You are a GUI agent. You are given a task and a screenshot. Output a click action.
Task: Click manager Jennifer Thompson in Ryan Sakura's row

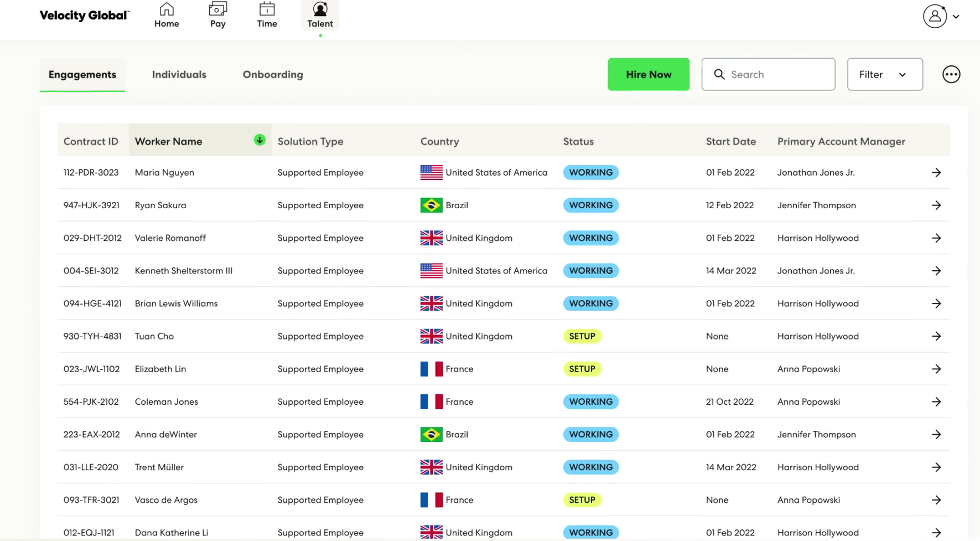(816, 205)
